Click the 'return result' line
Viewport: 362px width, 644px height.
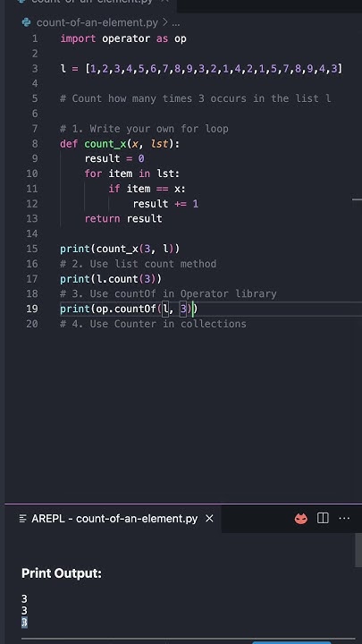(x=123, y=219)
